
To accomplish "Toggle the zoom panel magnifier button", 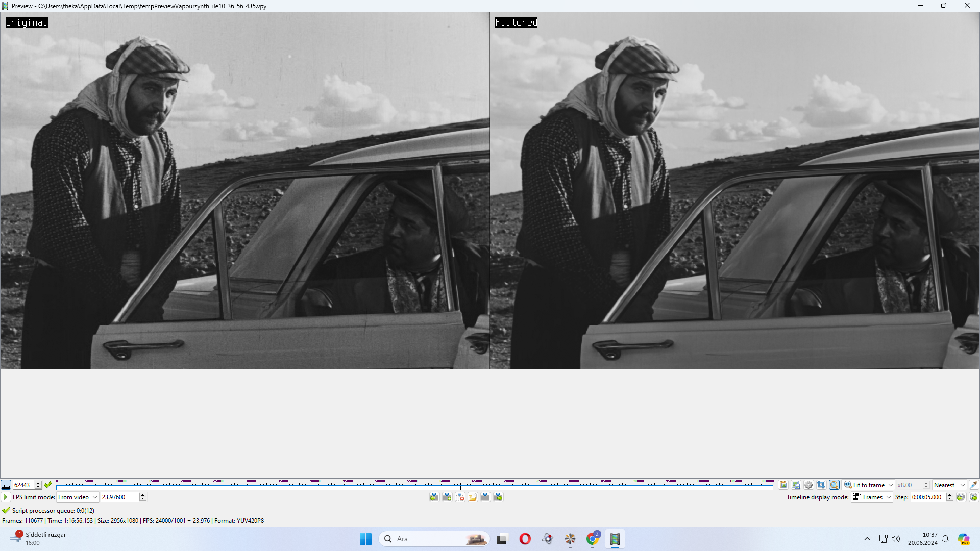I will 834,485.
